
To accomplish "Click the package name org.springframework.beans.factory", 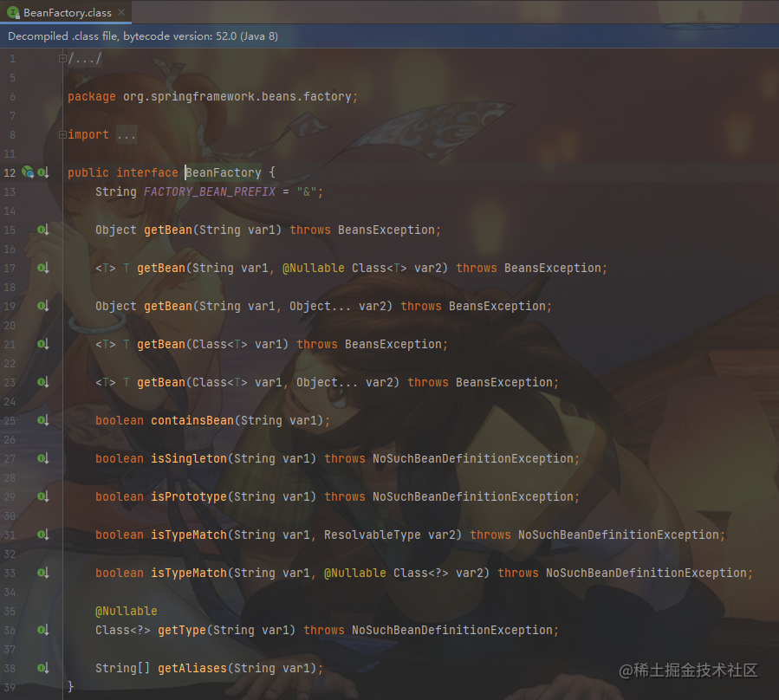I will coord(237,96).
